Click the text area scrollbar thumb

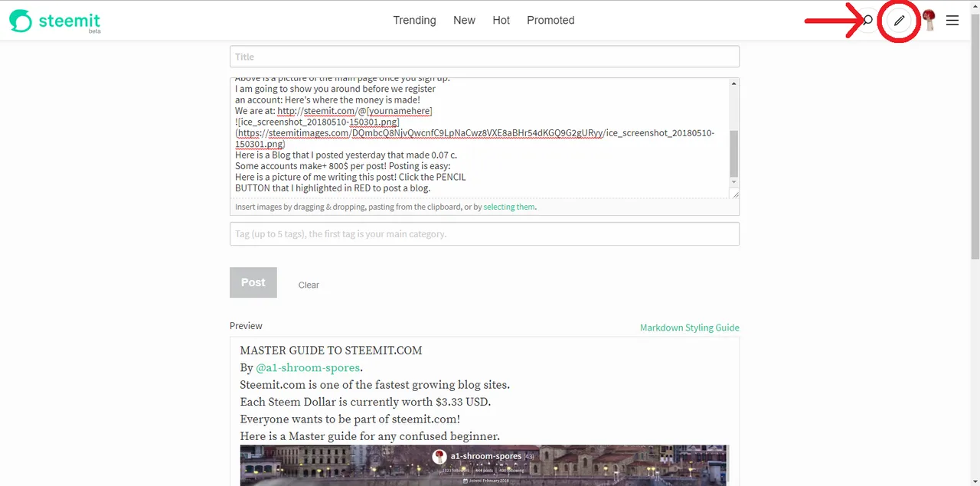733,153
